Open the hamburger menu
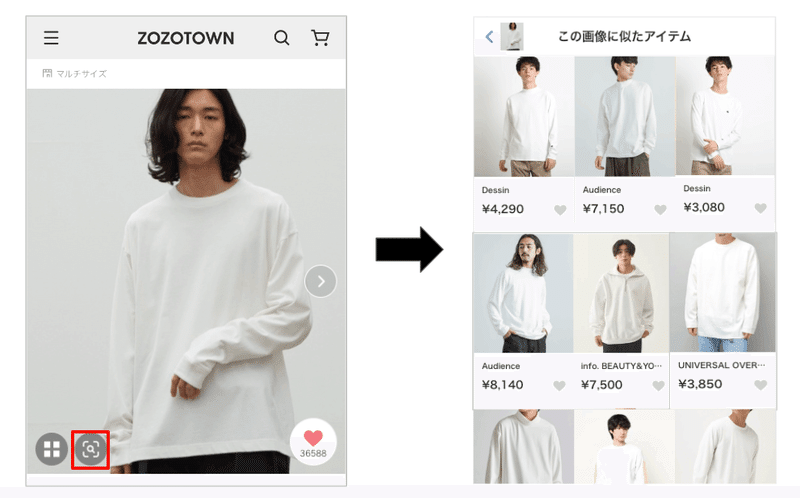This screenshot has width=800, height=498. click(51, 38)
